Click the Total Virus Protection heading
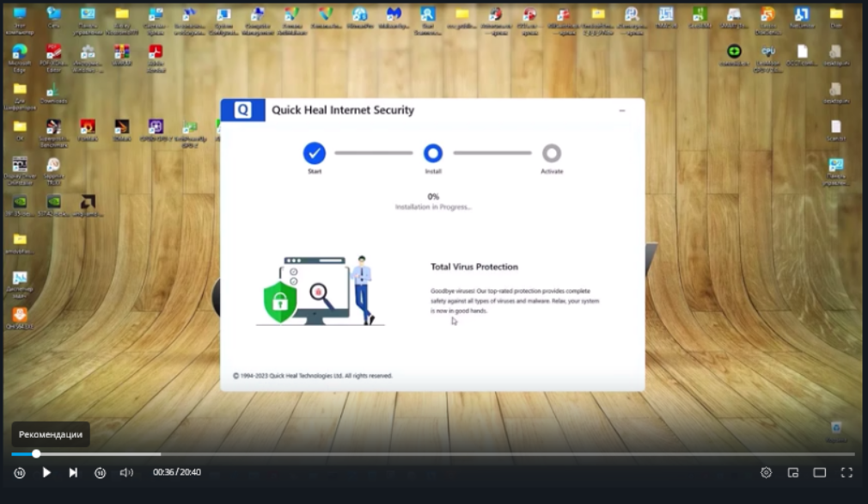Viewport: 868px width, 504px height. pos(474,267)
